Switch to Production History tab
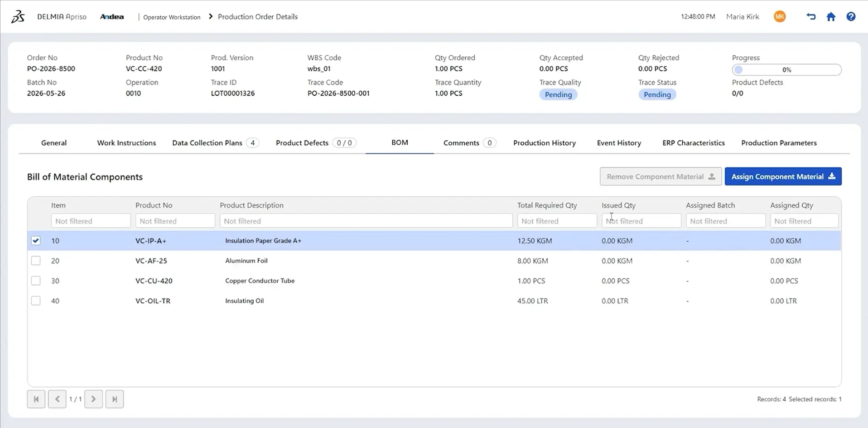Image resolution: width=868 pixels, height=428 pixels. [545, 143]
